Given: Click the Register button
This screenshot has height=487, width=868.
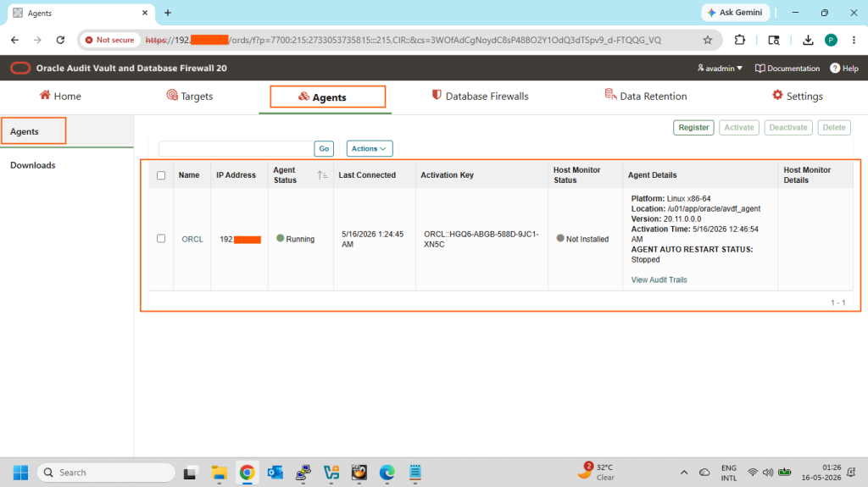Looking at the screenshot, I should coord(693,127).
